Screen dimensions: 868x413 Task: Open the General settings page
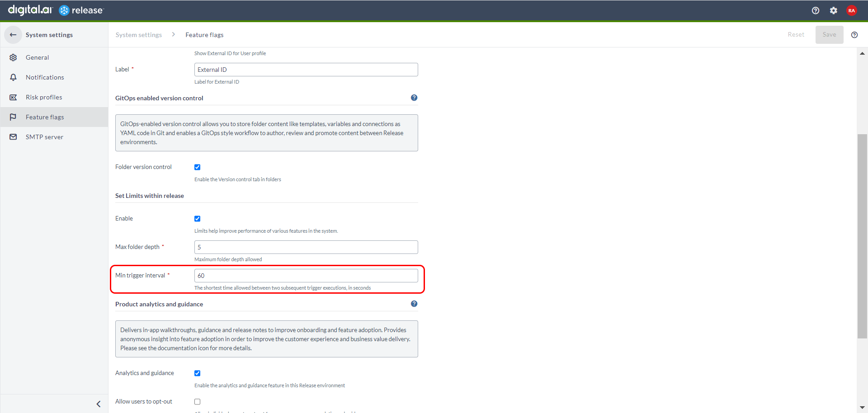tap(54, 57)
